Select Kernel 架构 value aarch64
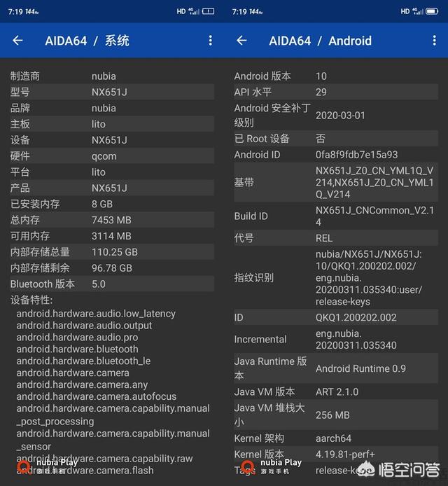448x486 pixels. tap(333, 438)
